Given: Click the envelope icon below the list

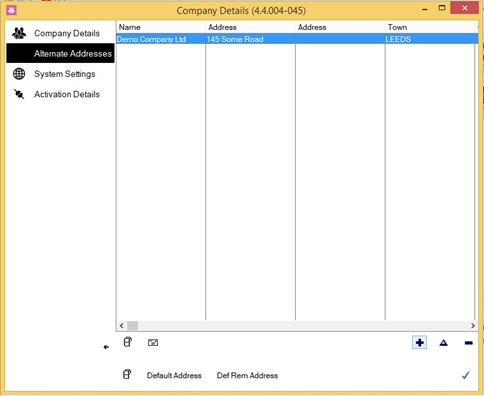Looking at the screenshot, I should pyautogui.click(x=153, y=343).
